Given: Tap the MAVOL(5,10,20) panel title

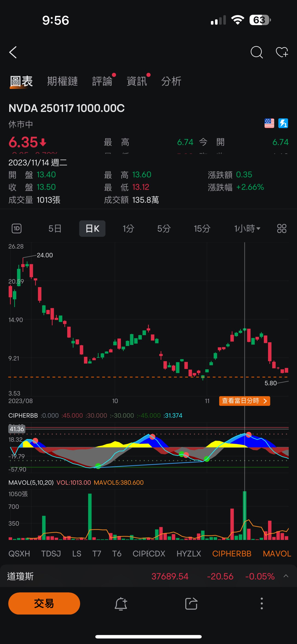Looking at the screenshot, I should (x=31, y=483).
